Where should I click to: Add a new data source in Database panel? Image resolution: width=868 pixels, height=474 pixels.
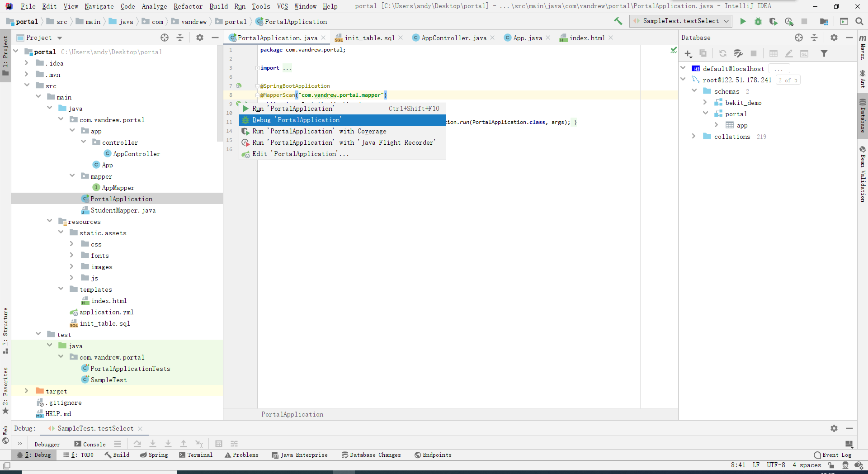click(688, 54)
